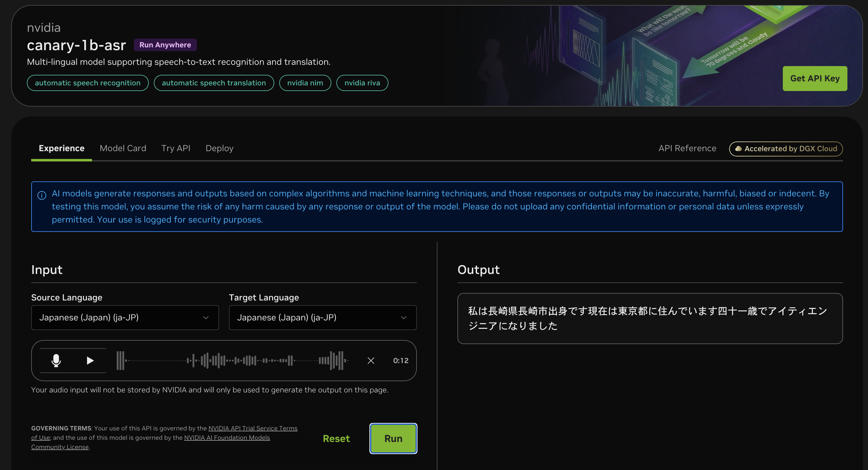Seek within the audio waveform track
The height and width of the screenshot is (470, 868).
pos(232,361)
